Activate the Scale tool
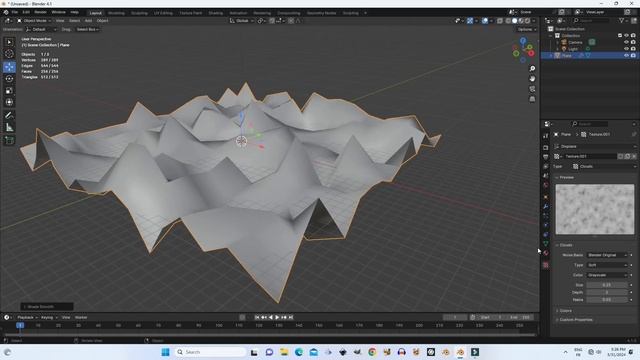The width and height of the screenshot is (640, 360). pyautogui.click(x=9, y=91)
